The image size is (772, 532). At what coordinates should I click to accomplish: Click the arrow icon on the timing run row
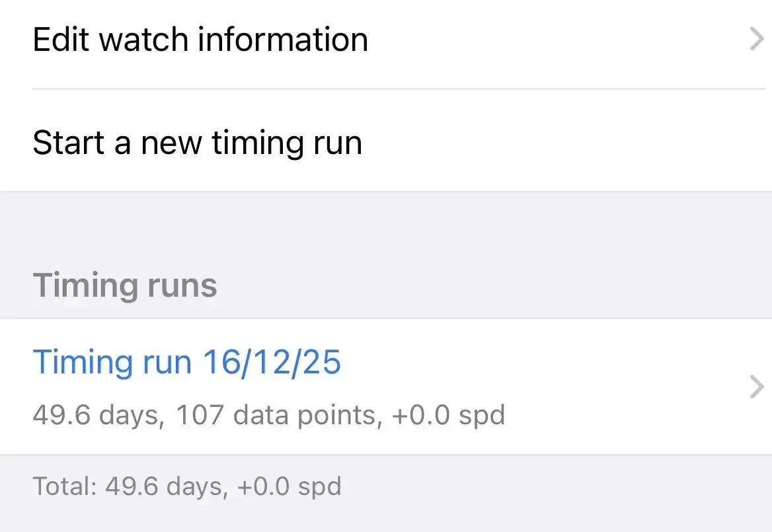point(756,387)
